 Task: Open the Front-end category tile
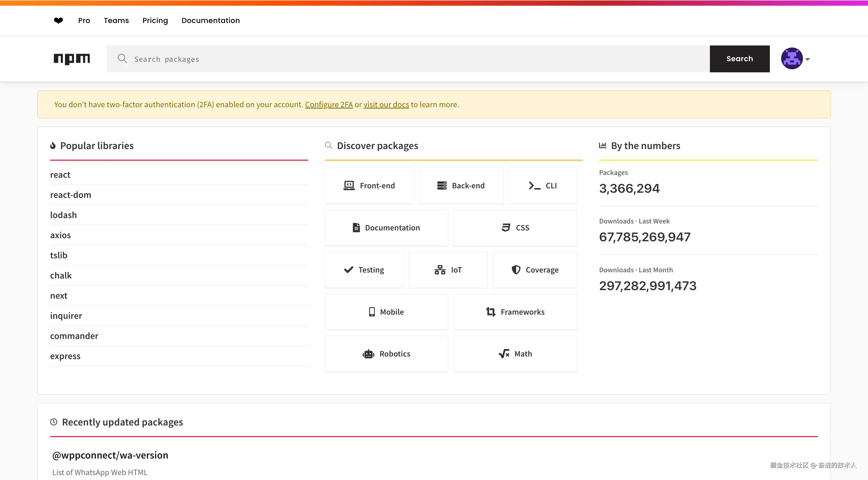369,186
